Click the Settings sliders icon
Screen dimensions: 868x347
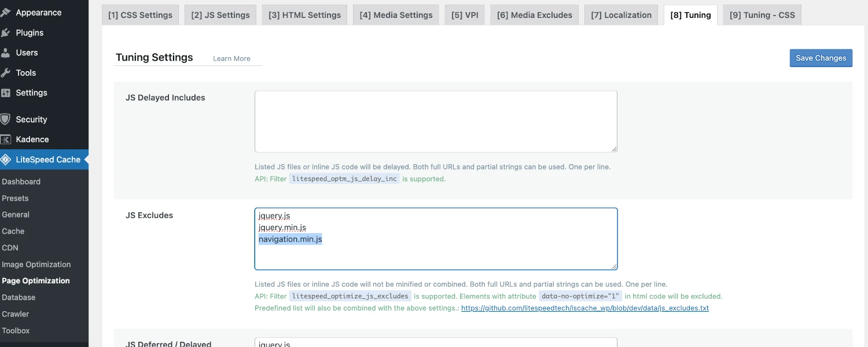[6, 93]
